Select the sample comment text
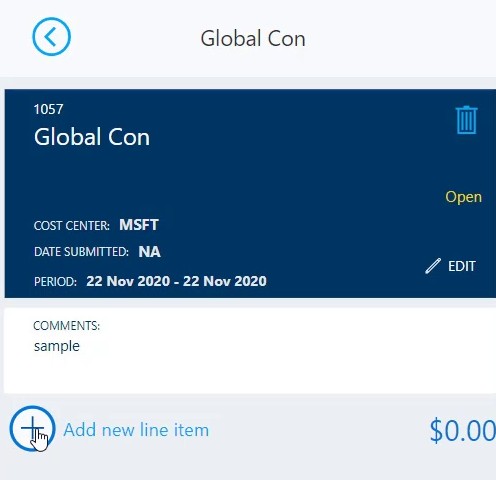Viewport: 496px width, 480px height. (57, 346)
